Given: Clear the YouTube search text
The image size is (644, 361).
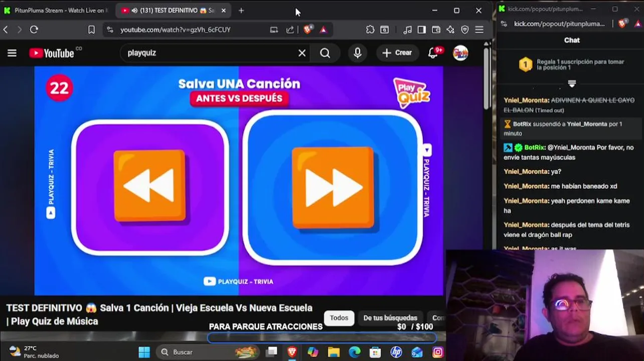Looking at the screenshot, I should [x=302, y=53].
